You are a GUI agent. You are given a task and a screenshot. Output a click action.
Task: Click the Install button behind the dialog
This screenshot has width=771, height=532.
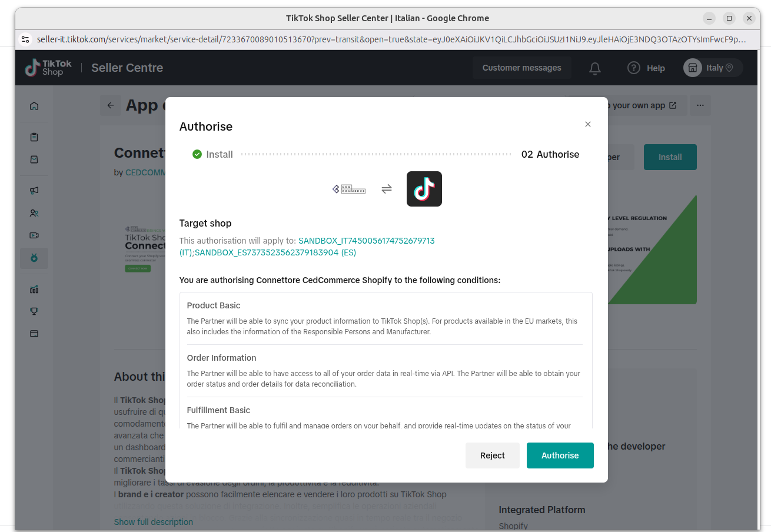(x=670, y=157)
